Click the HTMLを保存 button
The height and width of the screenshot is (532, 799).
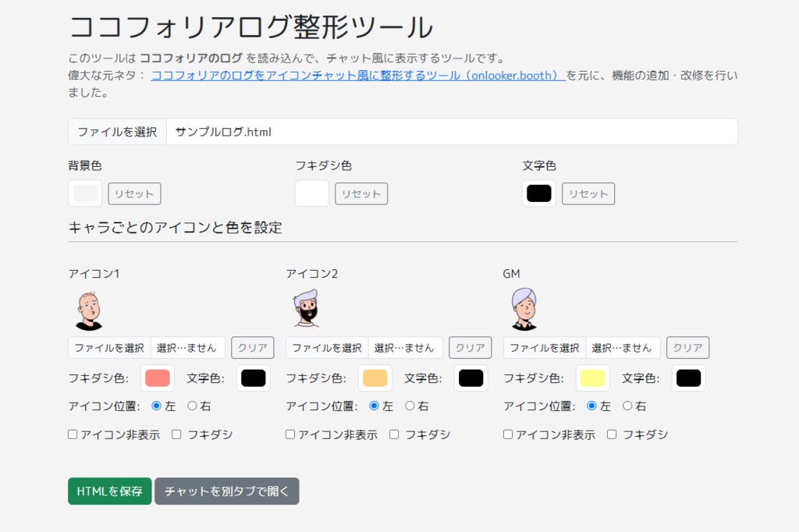pos(108,491)
